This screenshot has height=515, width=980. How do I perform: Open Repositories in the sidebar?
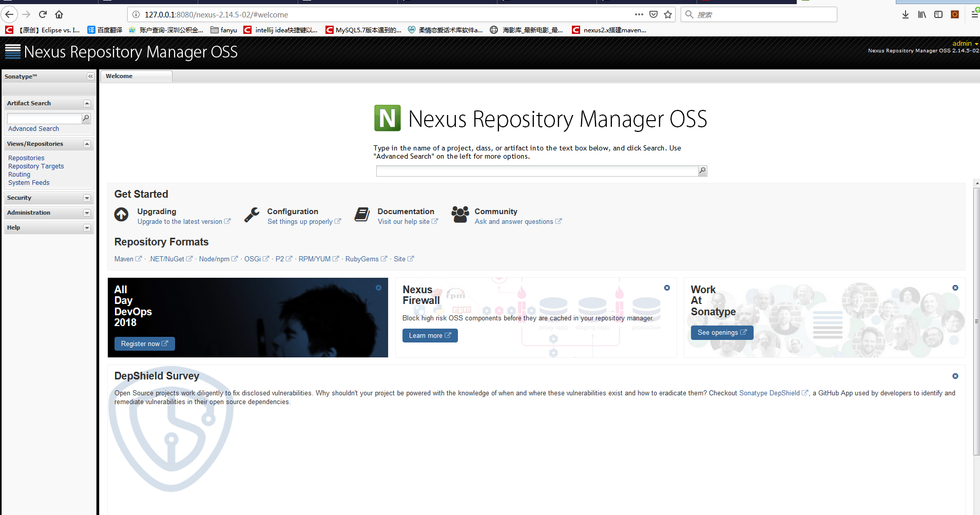point(26,158)
